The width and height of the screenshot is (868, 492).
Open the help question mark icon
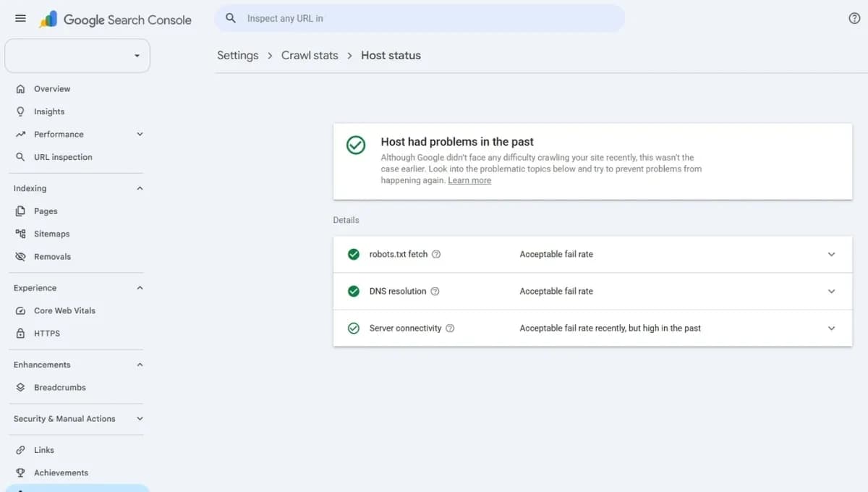854,19
